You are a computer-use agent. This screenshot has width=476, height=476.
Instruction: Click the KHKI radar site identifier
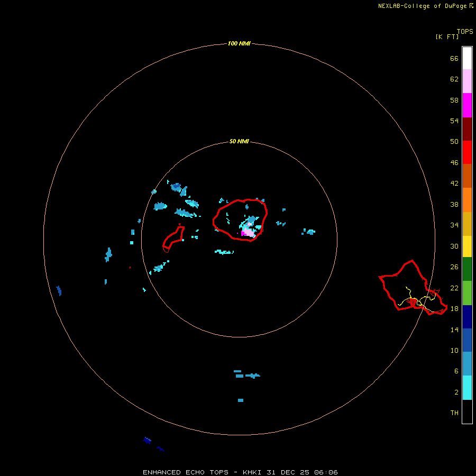[x=253, y=472]
